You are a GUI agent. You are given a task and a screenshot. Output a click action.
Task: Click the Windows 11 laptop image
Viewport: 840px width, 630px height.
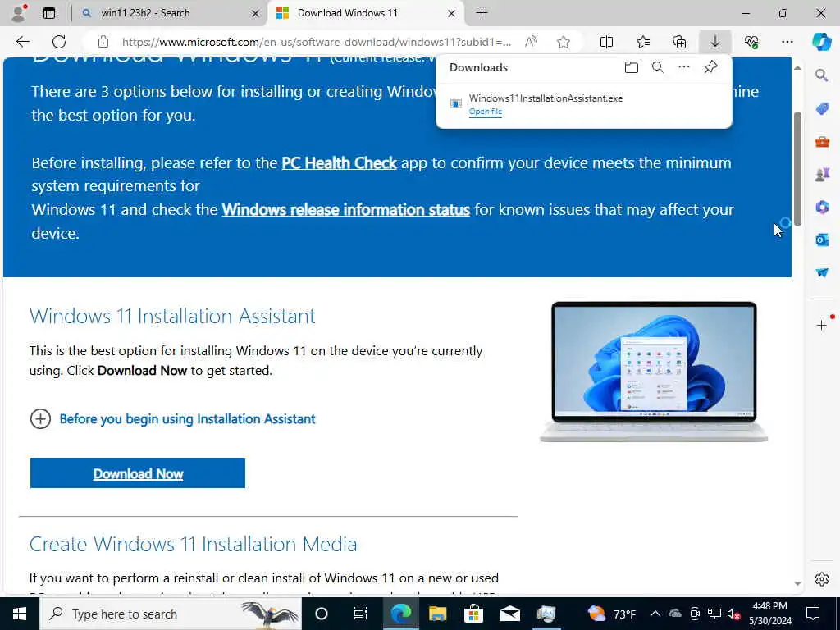click(x=654, y=372)
